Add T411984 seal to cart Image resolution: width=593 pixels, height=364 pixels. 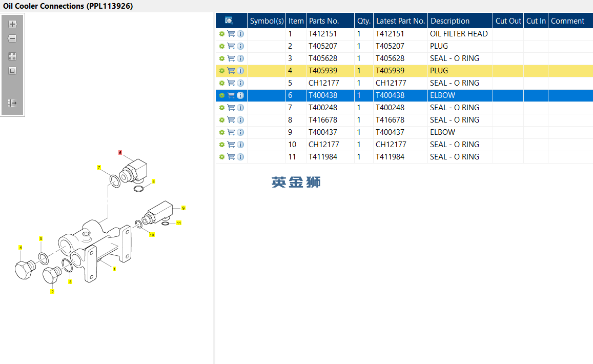(231, 157)
